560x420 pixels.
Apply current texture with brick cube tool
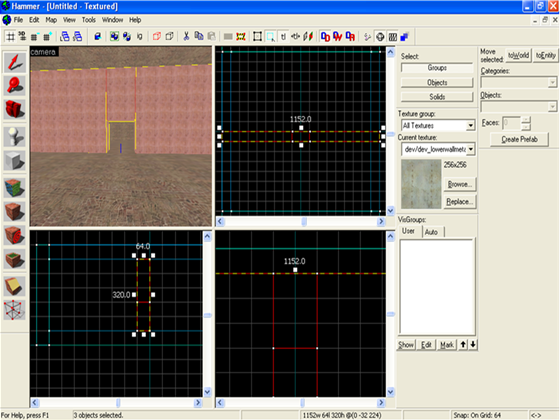click(x=15, y=211)
